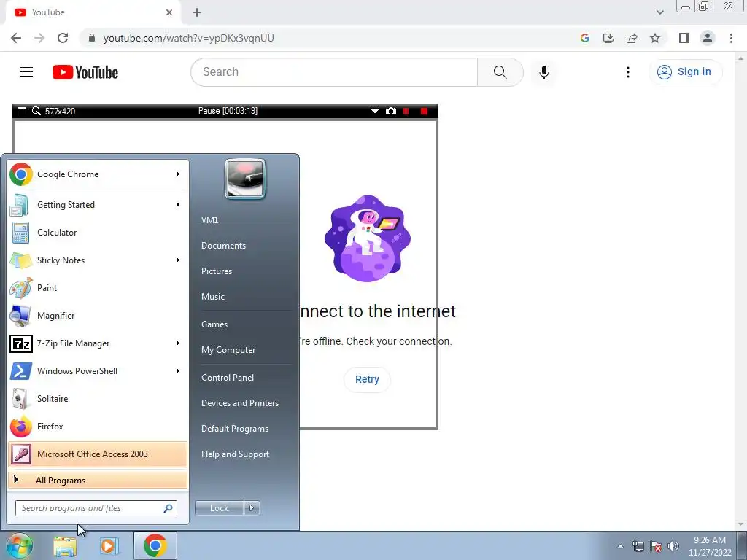The width and height of the screenshot is (747, 560).
Task: Go back in Chrome
Action: [16, 38]
